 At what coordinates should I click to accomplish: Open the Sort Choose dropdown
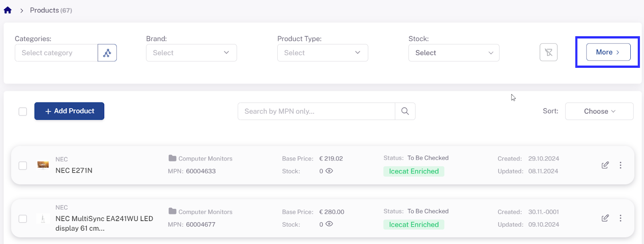(x=599, y=111)
